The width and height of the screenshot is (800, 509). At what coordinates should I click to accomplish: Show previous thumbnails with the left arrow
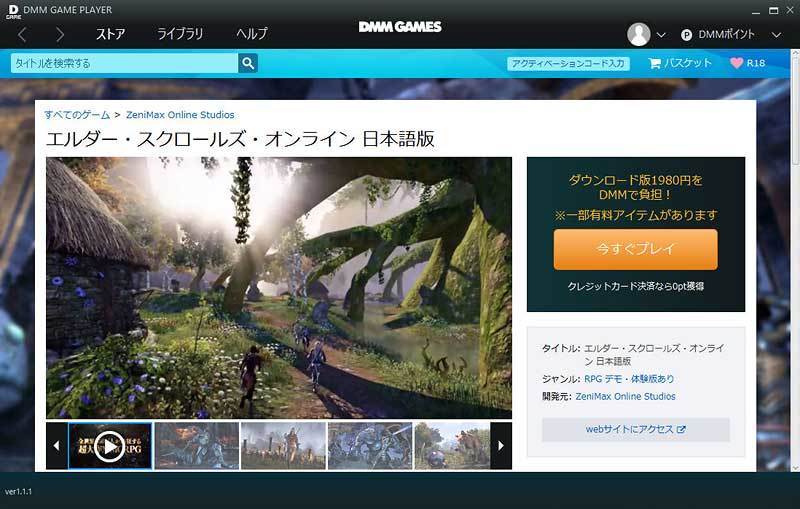click(x=56, y=446)
